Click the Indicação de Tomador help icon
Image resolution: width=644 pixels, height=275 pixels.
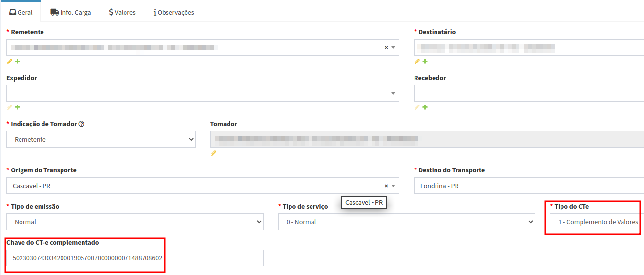[x=82, y=124]
